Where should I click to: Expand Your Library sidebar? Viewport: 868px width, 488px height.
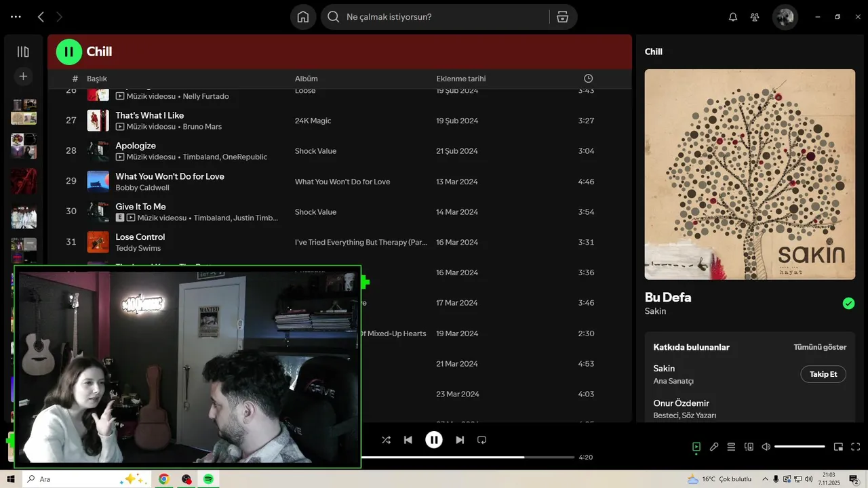pyautogui.click(x=23, y=52)
